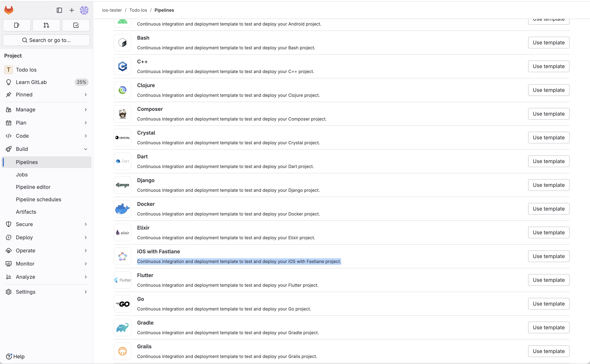Expand the Analyze menu
The image size is (590, 364).
coord(46,277)
